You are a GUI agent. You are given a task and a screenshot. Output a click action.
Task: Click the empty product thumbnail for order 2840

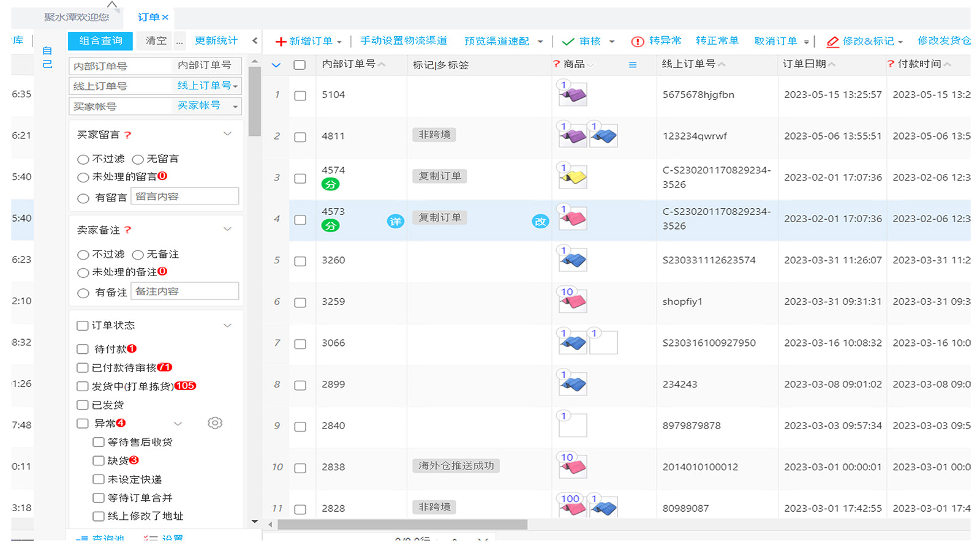[573, 425]
